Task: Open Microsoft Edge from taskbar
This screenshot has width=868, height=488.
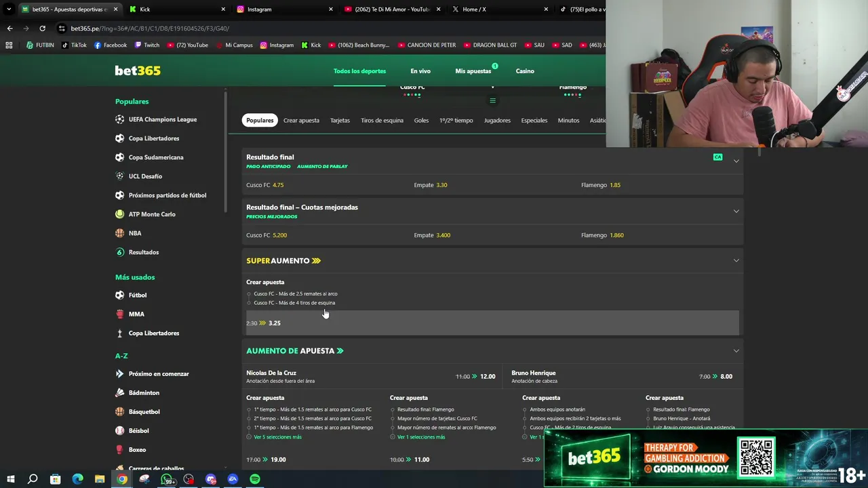Action: (77, 479)
